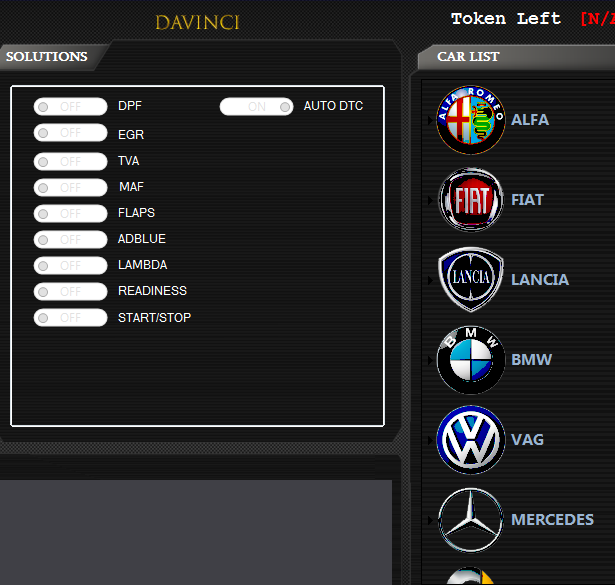Expand the VAG tree arrow
The height and width of the screenshot is (585, 615).
pos(430,440)
